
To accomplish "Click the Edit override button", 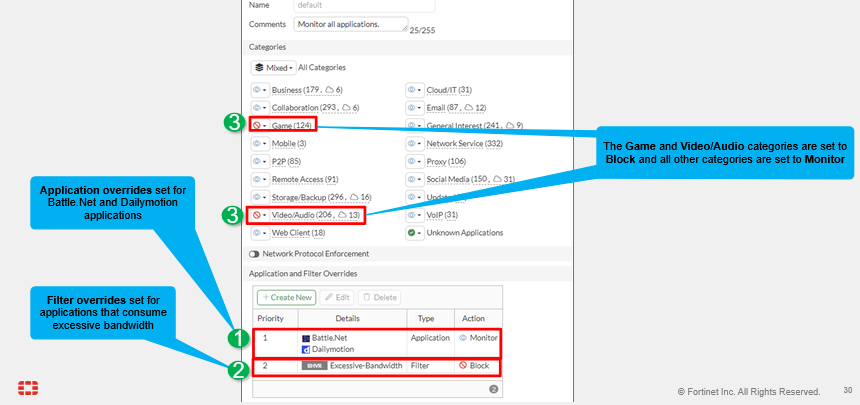I will pyautogui.click(x=337, y=297).
